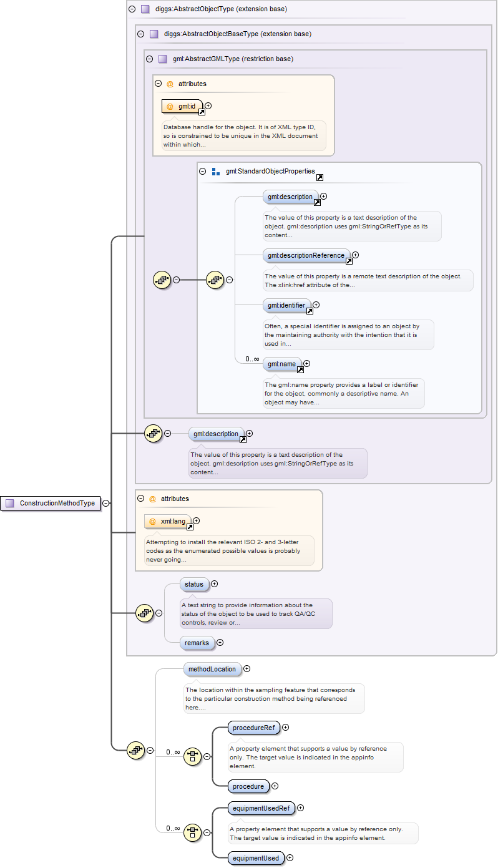The width and height of the screenshot is (498, 868).
Task: Expand the gml:identifier element plus icon
Action: (316, 305)
